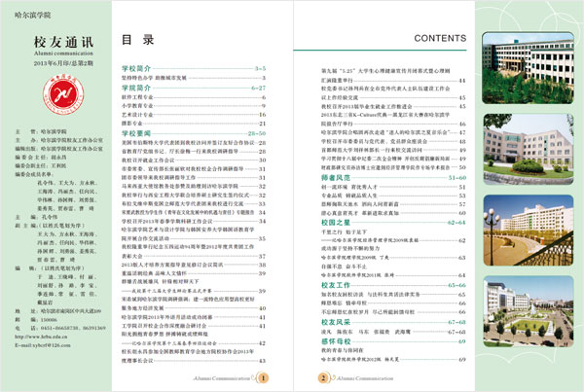Click the Alumni Communication footer beside page 2
Viewport: 584px width, 392px height.
click(x=365, y=378)
